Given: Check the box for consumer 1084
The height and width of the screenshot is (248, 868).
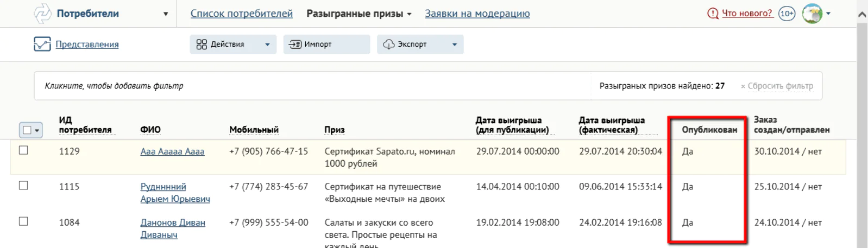Looking at the screenshot, I should [23, 221].
